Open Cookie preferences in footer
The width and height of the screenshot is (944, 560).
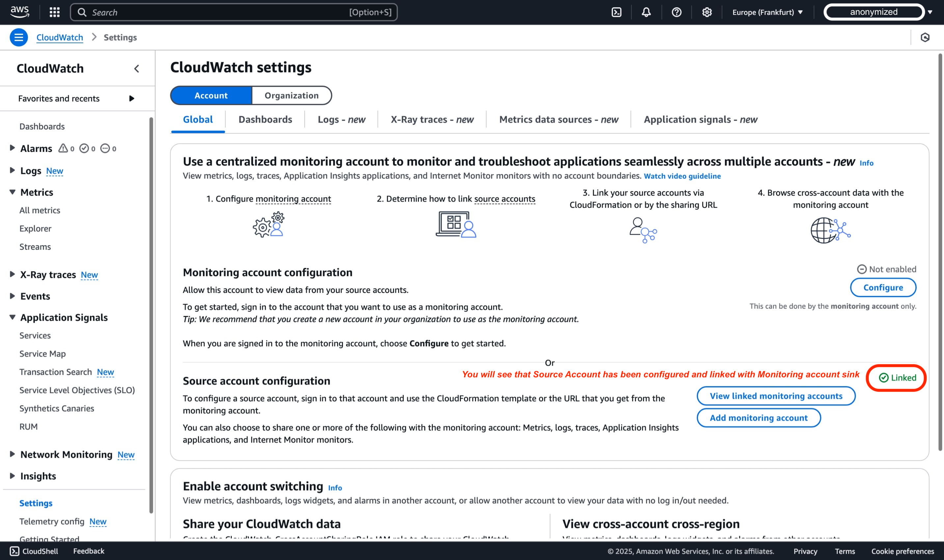(902, 551)
